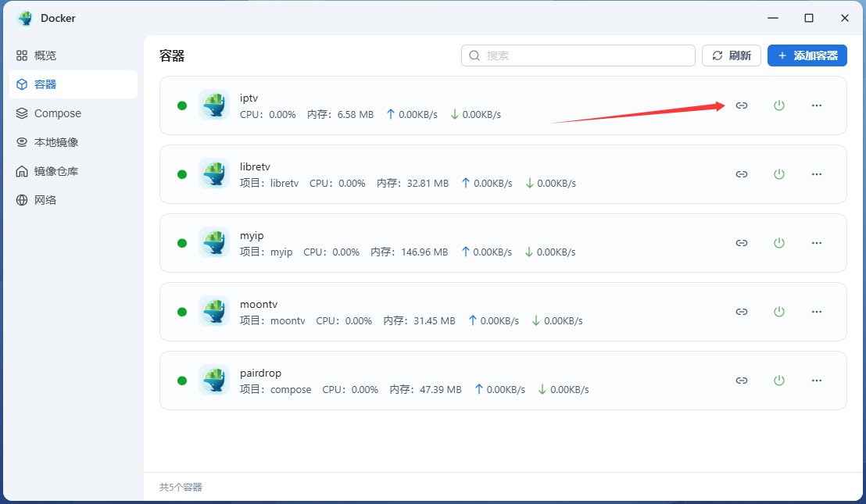The image size is (866, 504).
Task: Click the green status dot of libretv
Action: [181, 174]
